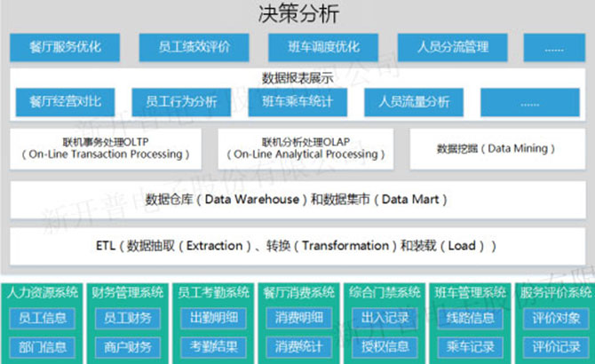
Task: Click the 服务评价系统 header
Action: point(556,292)
